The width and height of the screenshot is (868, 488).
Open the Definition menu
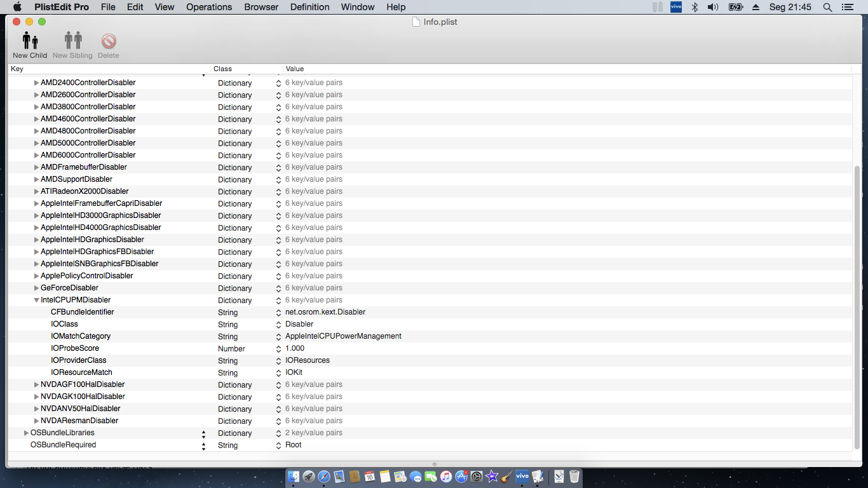click(309, 7)
